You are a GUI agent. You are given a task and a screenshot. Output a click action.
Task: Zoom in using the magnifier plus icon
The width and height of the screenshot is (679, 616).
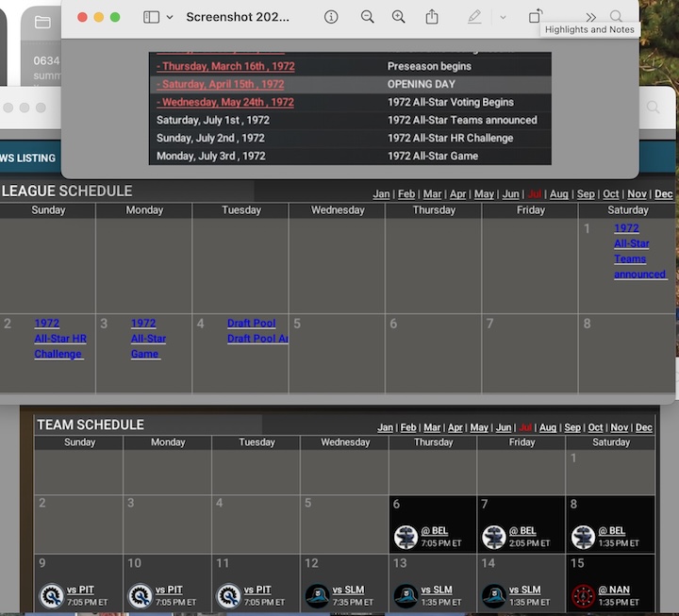click(x=399, y=17)
